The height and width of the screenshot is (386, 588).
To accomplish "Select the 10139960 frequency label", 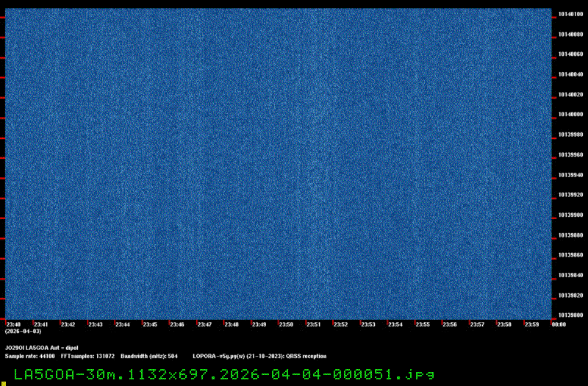I will click(571, 155).
